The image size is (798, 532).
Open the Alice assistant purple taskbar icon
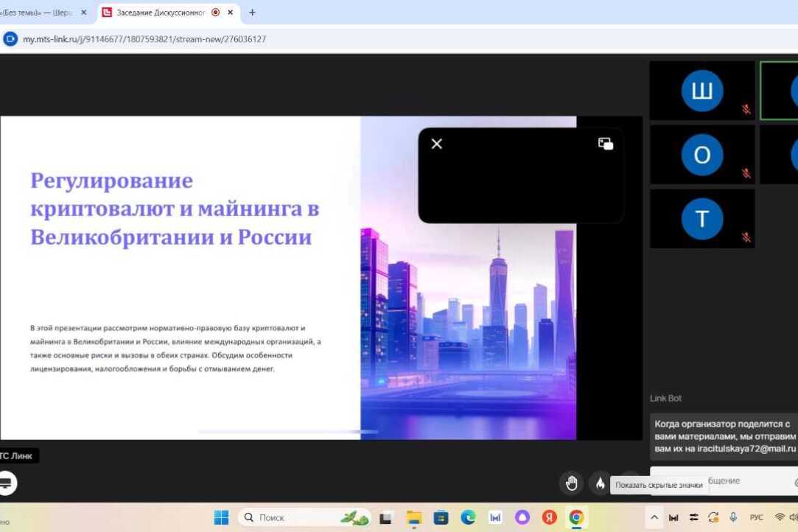[x=522, y=518]
